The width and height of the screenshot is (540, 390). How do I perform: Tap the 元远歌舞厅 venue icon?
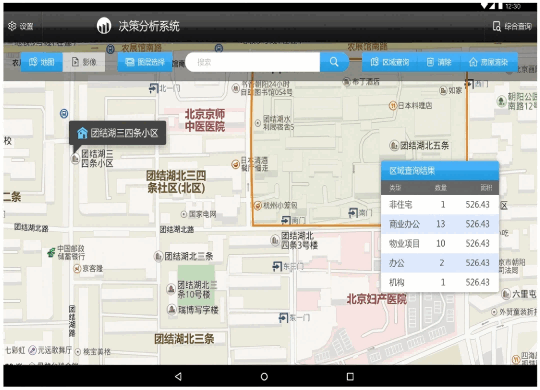[32, 350]
